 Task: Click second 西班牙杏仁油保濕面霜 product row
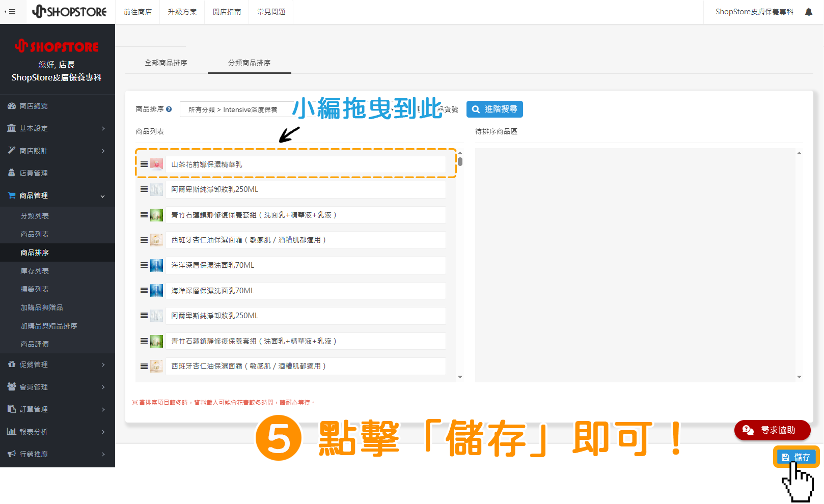pos(306,366)
